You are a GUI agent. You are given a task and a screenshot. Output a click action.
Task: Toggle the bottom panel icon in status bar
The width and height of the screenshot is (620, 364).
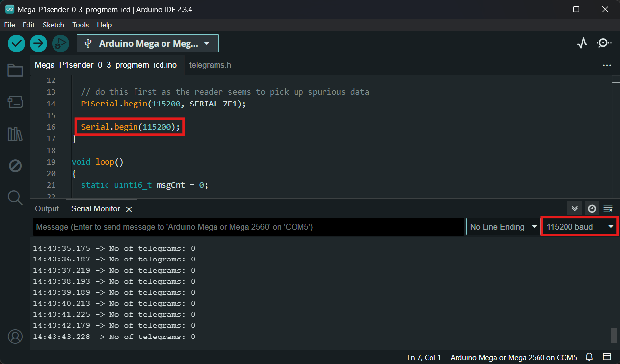pos(607,357)
